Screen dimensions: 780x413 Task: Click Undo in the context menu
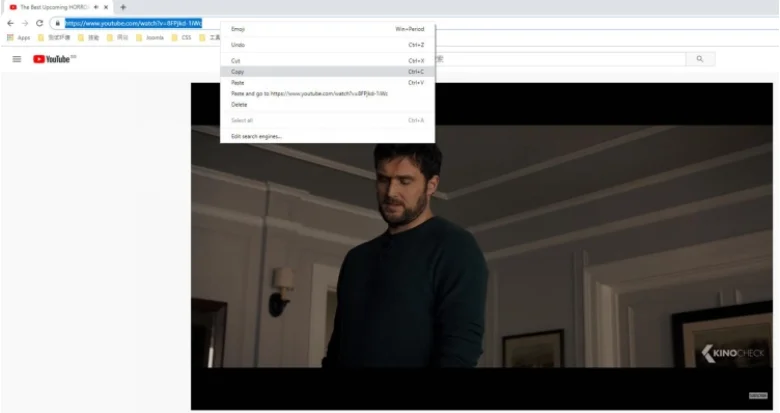tap(238, 45)
